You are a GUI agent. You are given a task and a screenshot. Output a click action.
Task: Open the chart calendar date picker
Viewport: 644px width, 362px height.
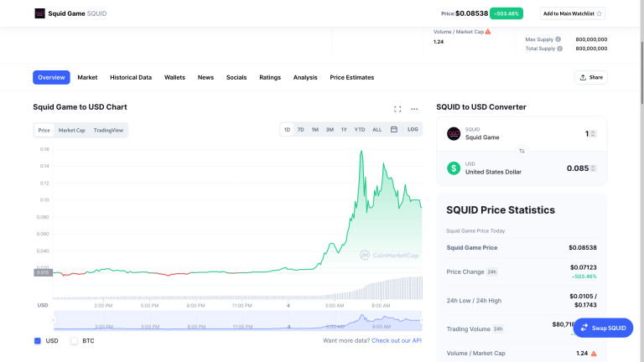[393, 130]
